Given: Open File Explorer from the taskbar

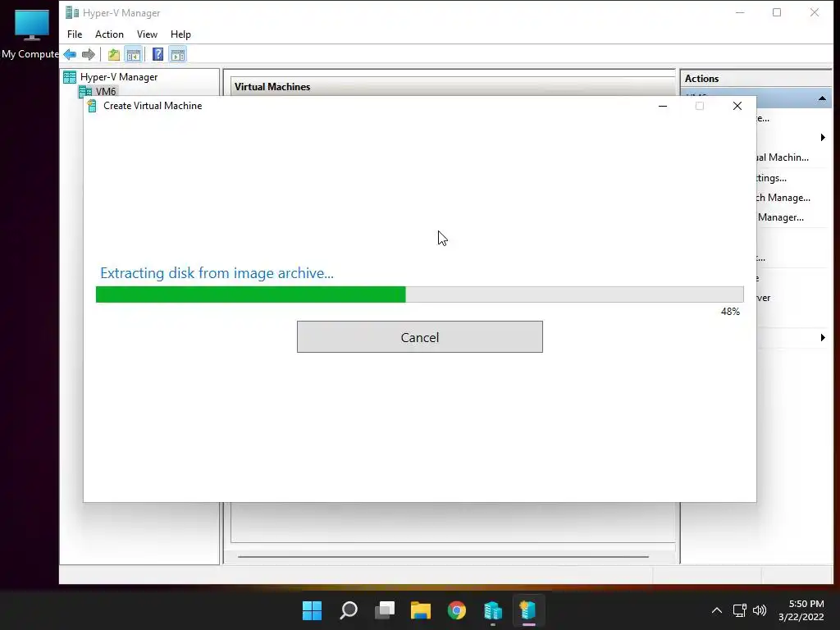Looking at the screenshot, I should pyautogui.click(x=421, y=610).
